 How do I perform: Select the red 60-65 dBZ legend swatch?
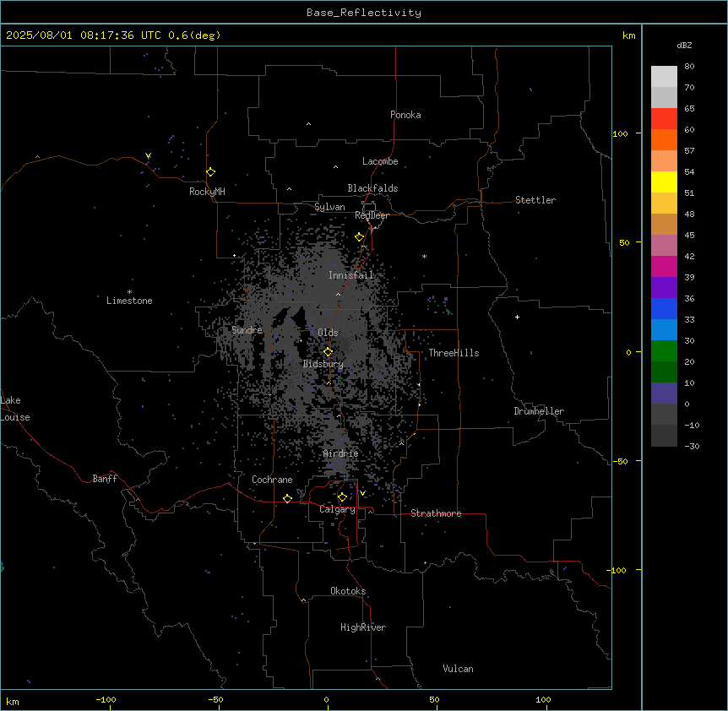click(x=664, y=118)
